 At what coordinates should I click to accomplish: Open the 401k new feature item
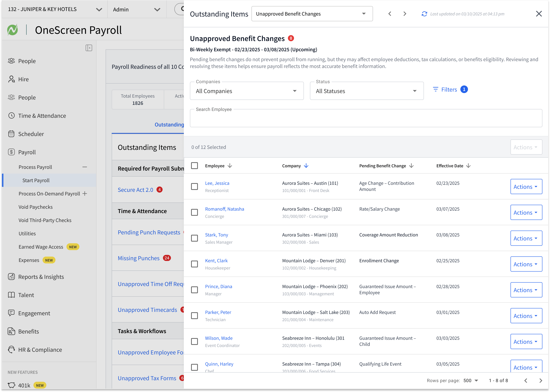24,385
